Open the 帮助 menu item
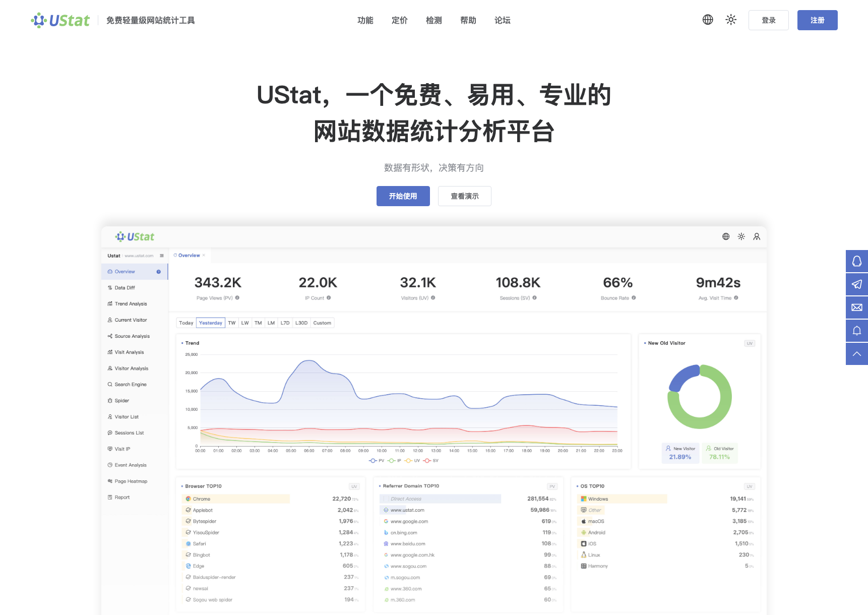 pos(468,20)
